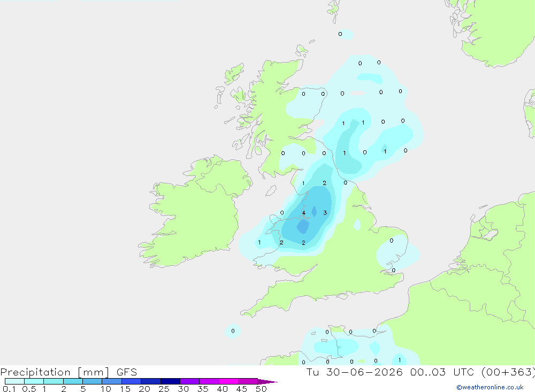Click the '0.1' legend tick label
535x392 pixels.
pos(9,389)
